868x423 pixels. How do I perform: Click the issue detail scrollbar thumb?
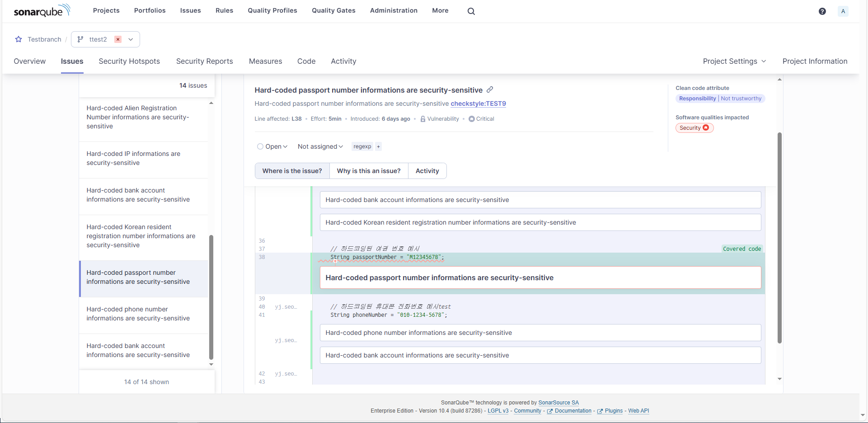[x=779, y=238]
